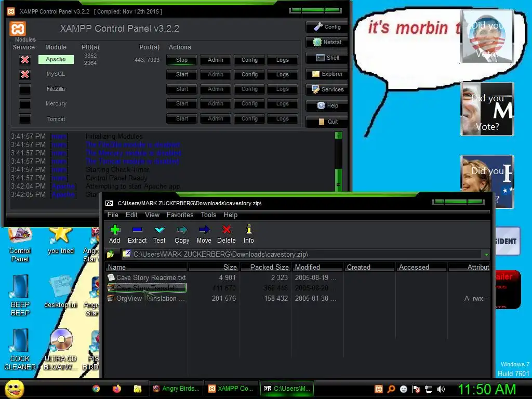Open MySQL Config
Screen dimensions: 532x399
click(249, 74)
